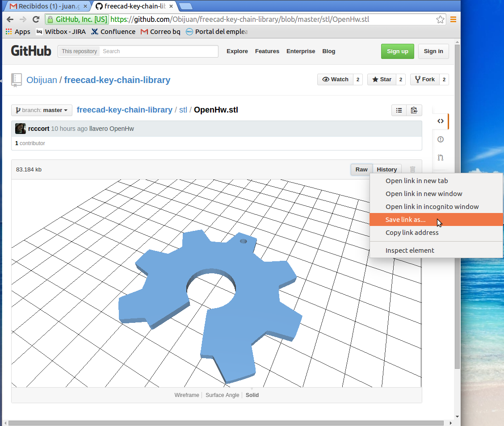Image resolution: width=504 pixels, height=426 pixels.
Task: Go forward with the browser forward arrow
Action: [23, 20]
